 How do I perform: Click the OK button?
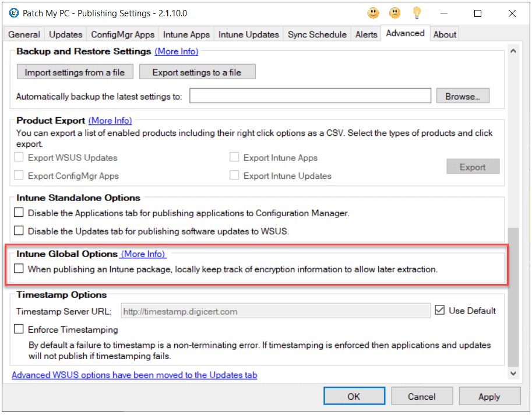coord(354,396)
